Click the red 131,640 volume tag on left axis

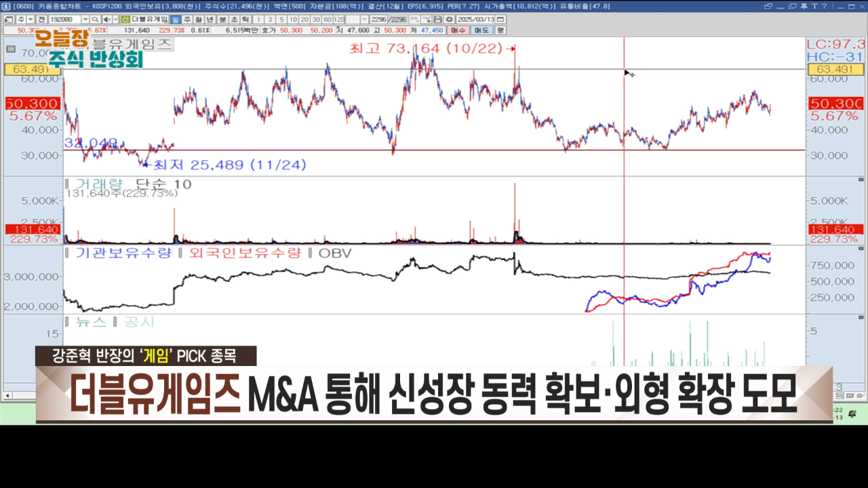pos(32,230)
